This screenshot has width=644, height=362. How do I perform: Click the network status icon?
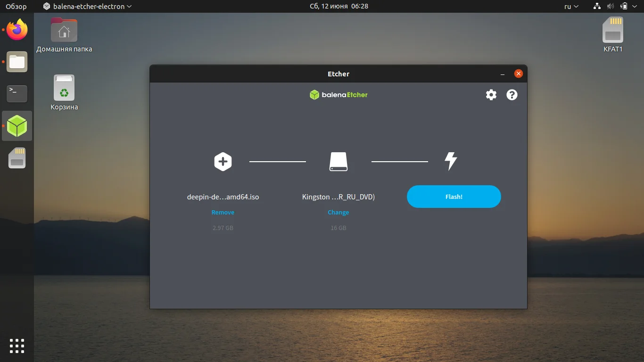pyautogui.click(x=597, y=7)
